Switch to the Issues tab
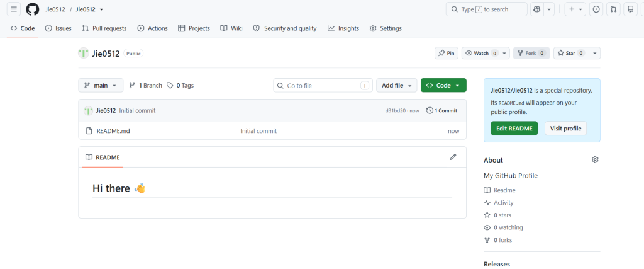The width and height of the screenshot is (644, 269). [x=58, y=28]
